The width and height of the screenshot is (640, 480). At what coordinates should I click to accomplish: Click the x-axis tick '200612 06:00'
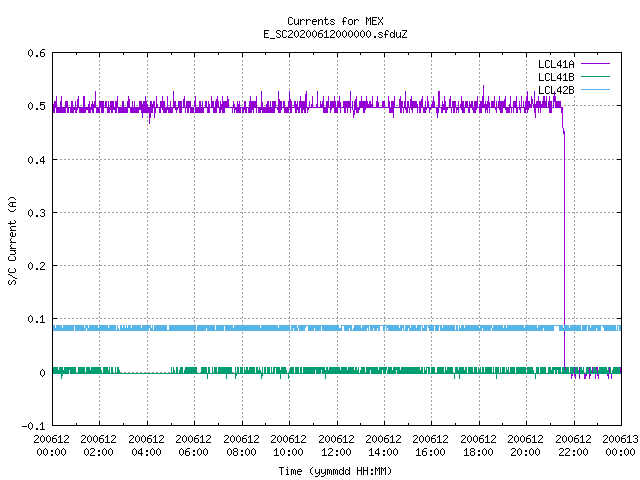point(194,446)
